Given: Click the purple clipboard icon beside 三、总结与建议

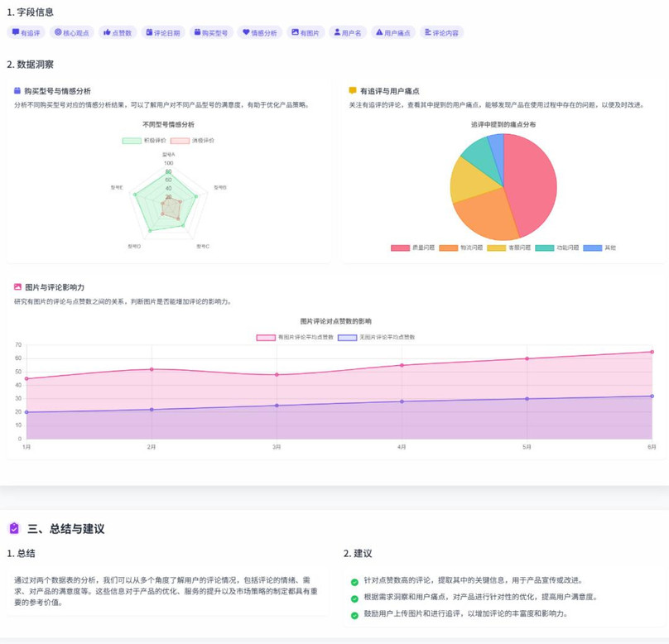Looking at the screenshot, I should 14,528.
